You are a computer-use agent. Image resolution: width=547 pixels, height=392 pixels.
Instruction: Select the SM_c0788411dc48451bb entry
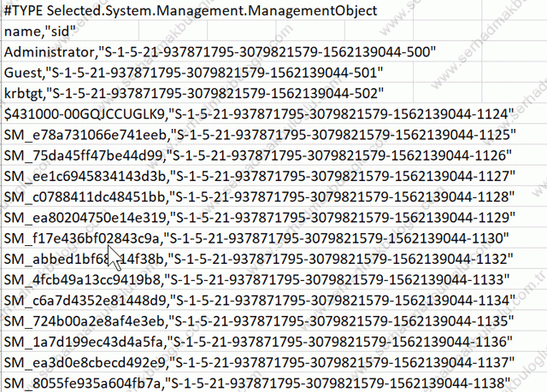[259, 197]
